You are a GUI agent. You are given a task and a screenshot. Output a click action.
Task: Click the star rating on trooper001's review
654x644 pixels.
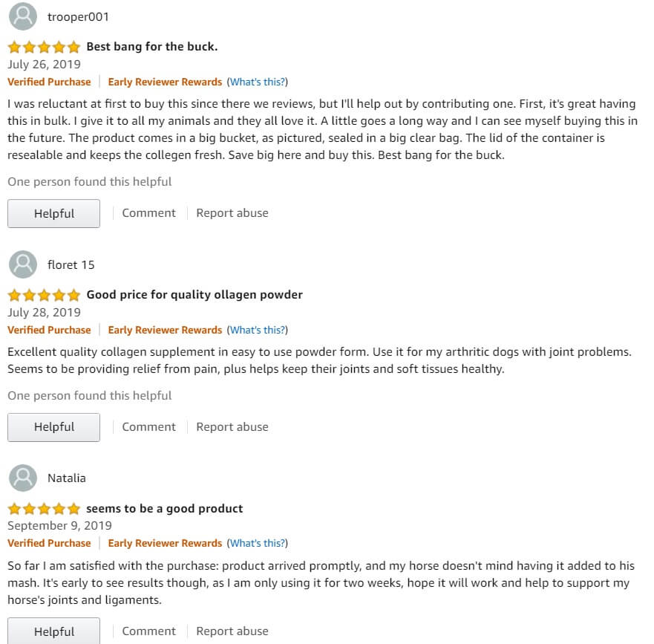[x=44, y=47]
